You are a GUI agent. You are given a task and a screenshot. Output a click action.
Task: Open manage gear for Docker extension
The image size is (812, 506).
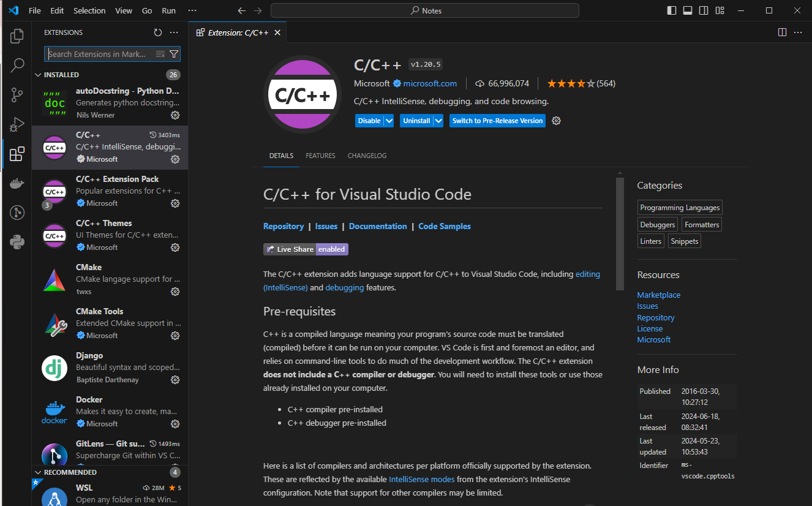175,424
